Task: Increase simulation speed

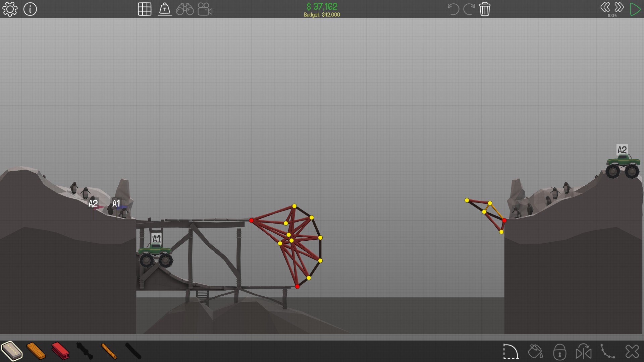Action: pyautogui.click(x=619, y=7)
